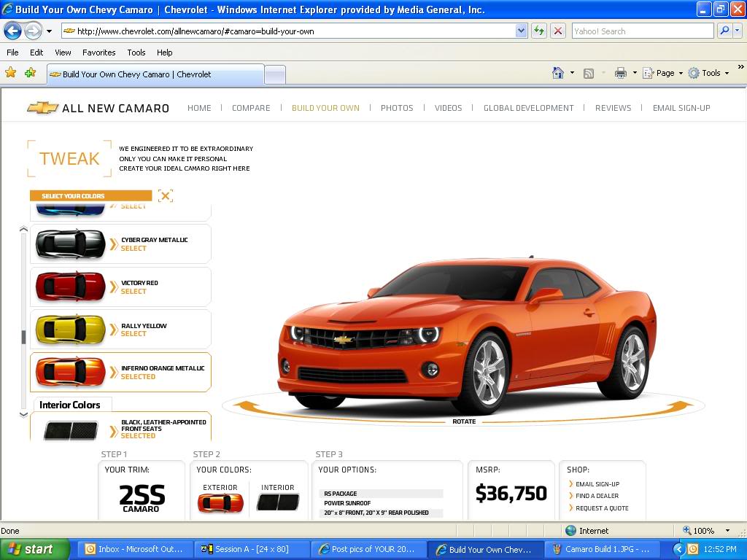The width and height of the screenshot is (747, 560).
Task: Open the EMAIL SIGN-UP nav link
Action: point(681,108)
